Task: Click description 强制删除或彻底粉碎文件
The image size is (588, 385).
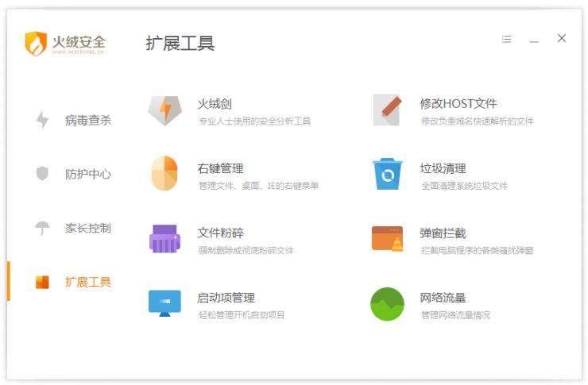Action: point(246,250)
